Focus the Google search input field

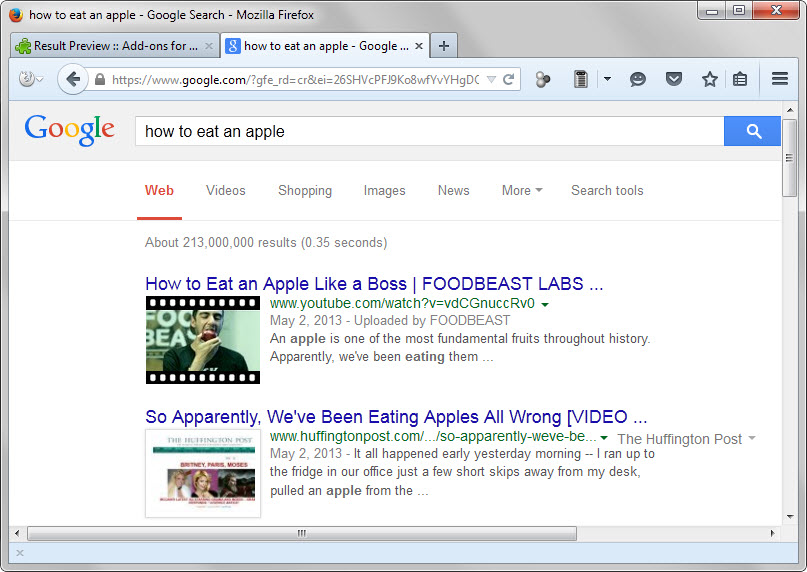pos(429,131)
